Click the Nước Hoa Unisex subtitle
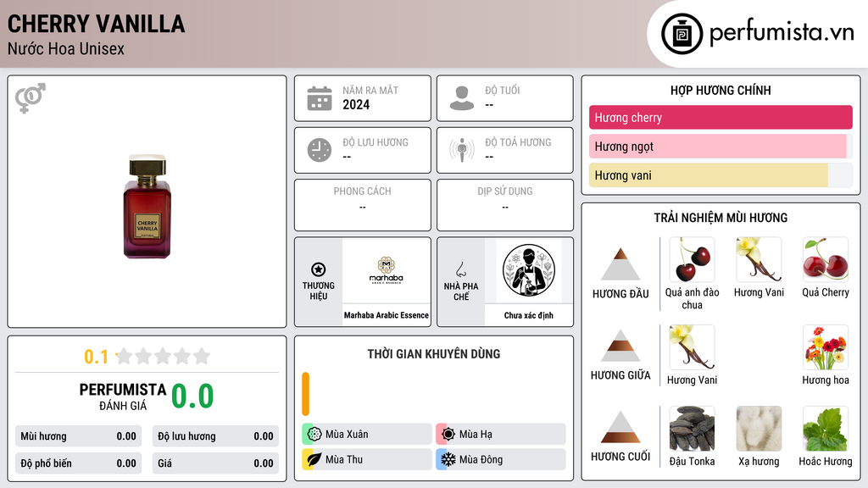This screenshot has width=868, height=488. [66, 48]
